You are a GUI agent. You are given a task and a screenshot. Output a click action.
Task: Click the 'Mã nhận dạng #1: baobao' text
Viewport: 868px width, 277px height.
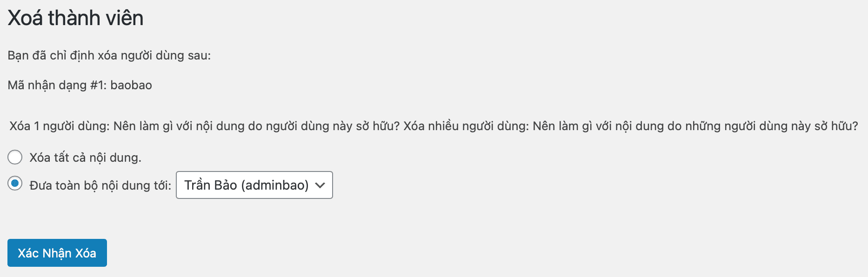point(80,86)
